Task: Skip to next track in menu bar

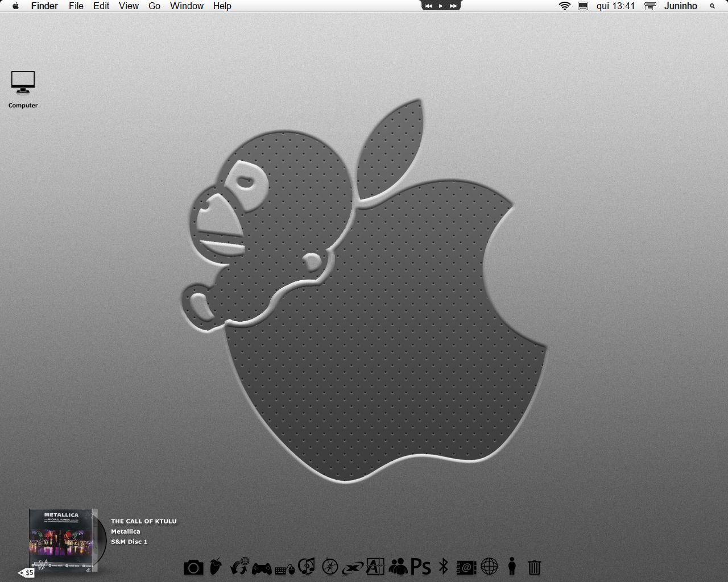Action: pyautogui.click(x=453, y=6)
